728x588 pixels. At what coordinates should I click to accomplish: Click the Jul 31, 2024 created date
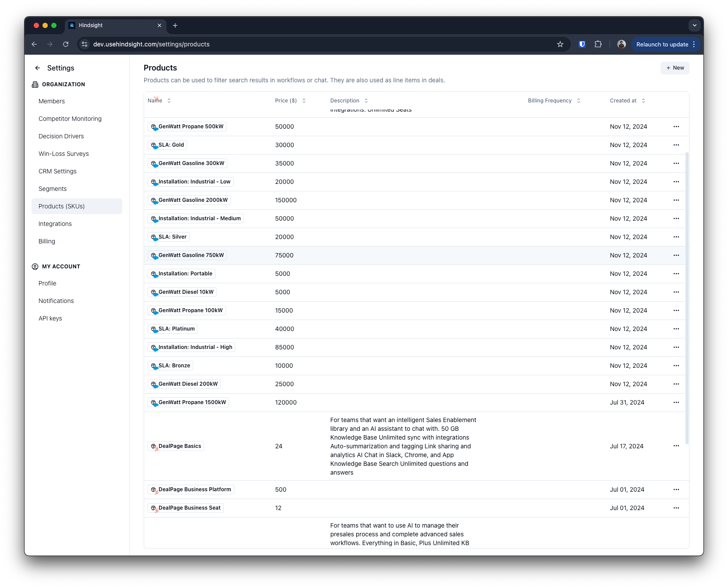point(627,402)
